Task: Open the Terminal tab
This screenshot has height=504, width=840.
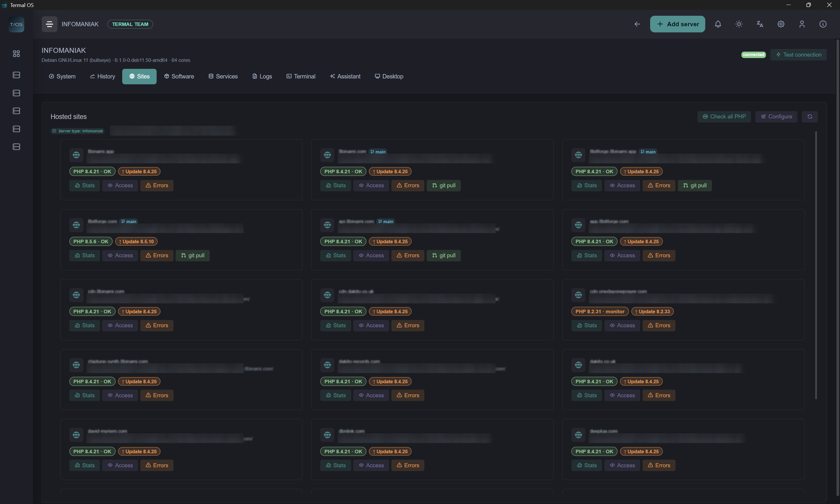Action: coord(301,77)
